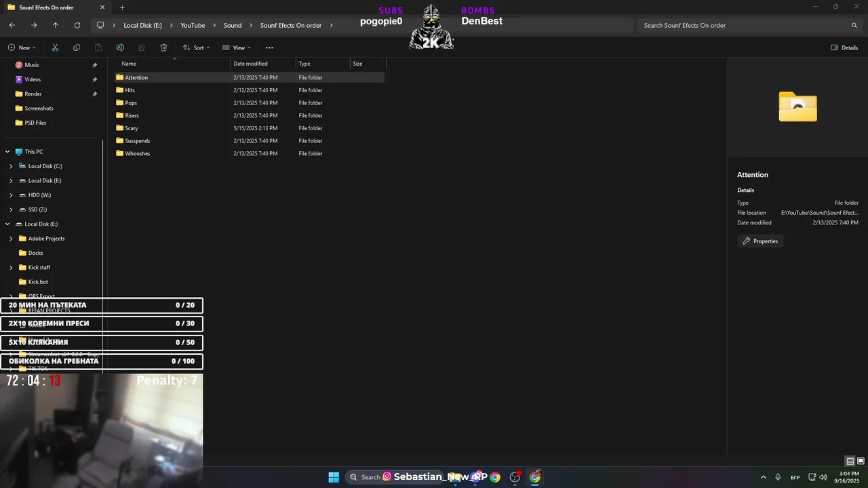Viewport: 868px width, 488px height.
Task: Show hidden system tray icons
Action: (763, 477)
